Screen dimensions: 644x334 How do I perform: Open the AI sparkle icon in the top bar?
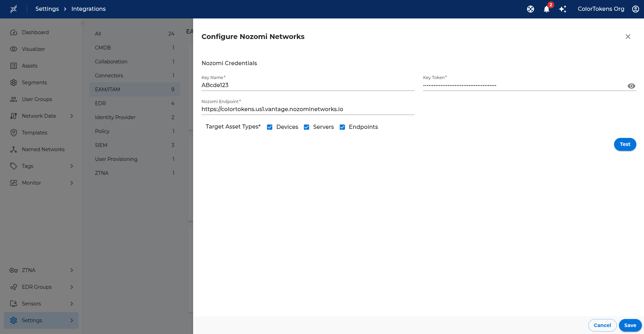tap(563, 9)
